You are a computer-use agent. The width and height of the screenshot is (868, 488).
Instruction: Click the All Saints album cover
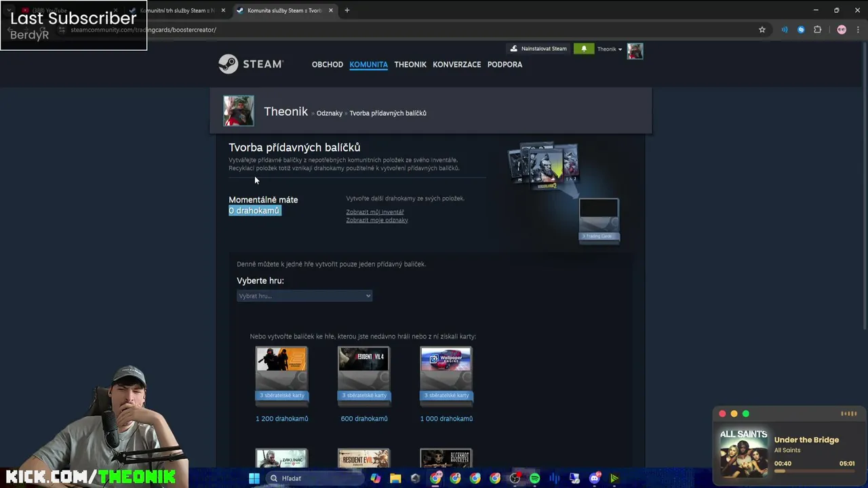point(743,453)
